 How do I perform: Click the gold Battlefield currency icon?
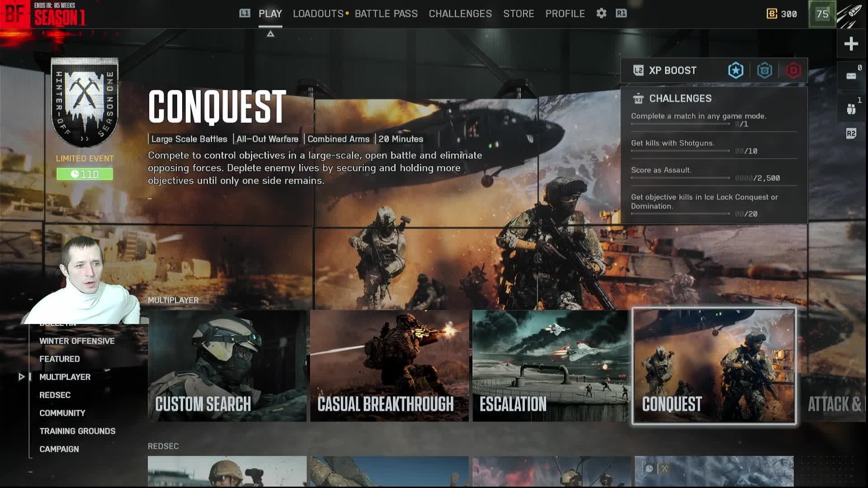click(772, 14)
